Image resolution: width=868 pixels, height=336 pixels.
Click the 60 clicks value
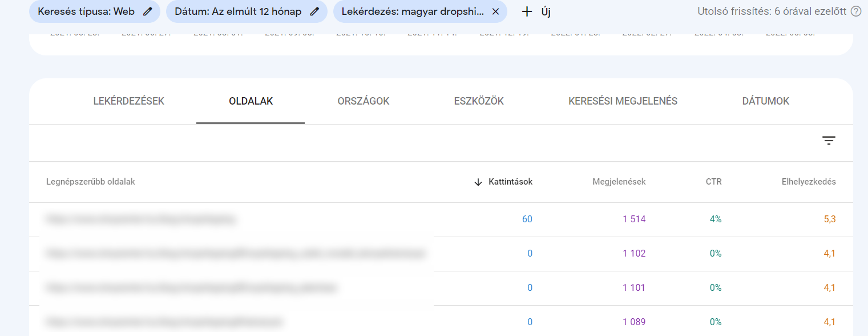coord(527,219)
